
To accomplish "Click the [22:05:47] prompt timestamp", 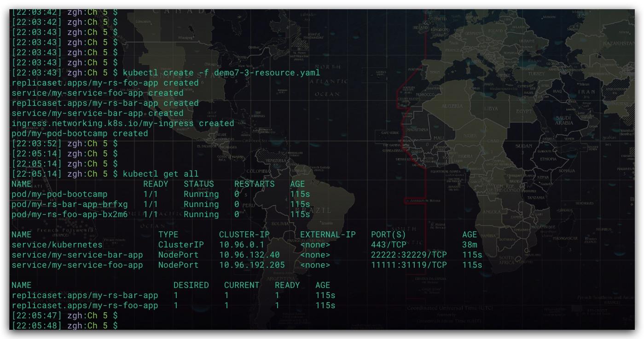I will [37, 316].
